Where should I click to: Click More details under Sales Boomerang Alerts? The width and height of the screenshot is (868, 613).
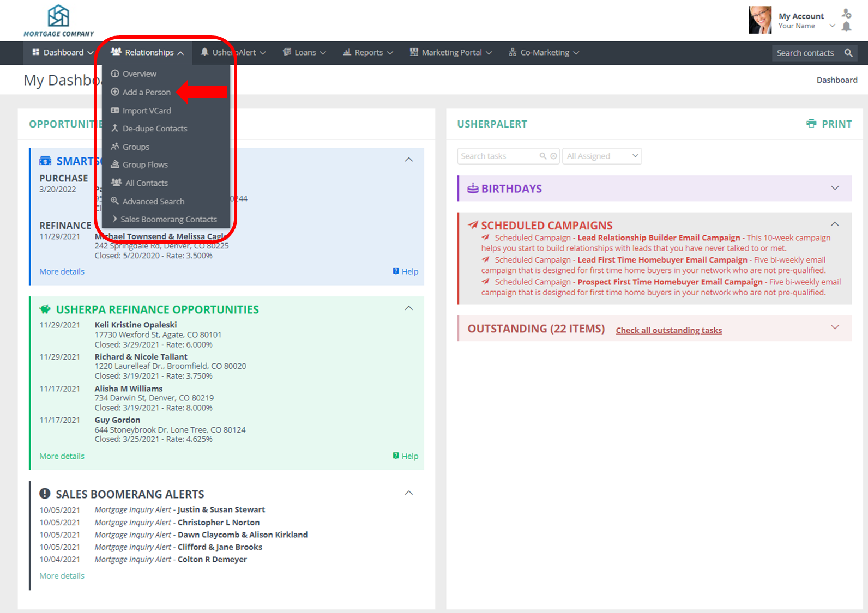[62, 576]
